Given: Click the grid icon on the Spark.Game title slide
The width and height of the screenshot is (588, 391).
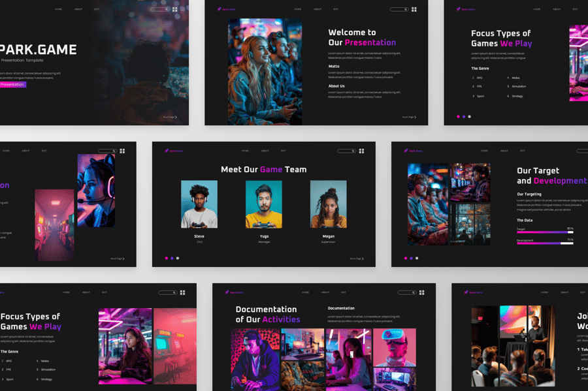Looking at the screenshot, I should (174, 9).
